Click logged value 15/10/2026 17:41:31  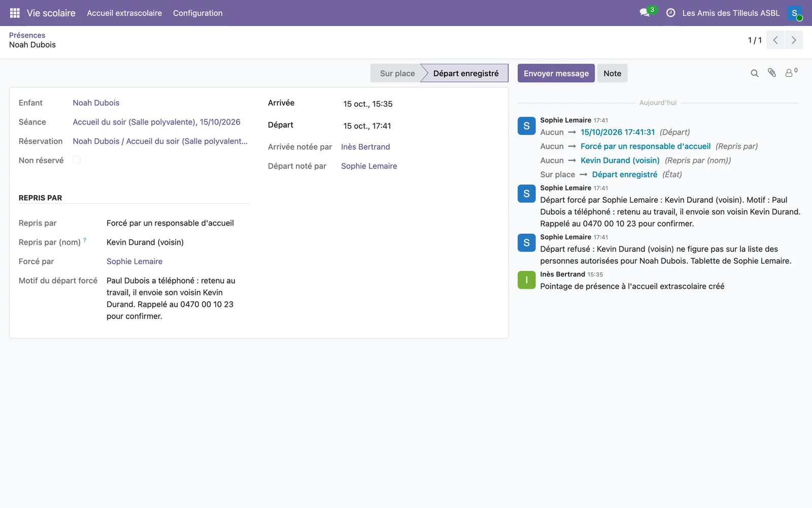coord(618,132)
